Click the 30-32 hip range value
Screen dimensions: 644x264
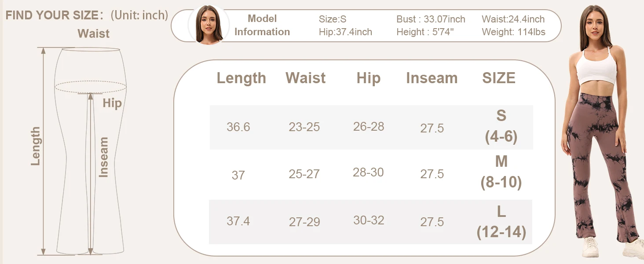point(369,220)
